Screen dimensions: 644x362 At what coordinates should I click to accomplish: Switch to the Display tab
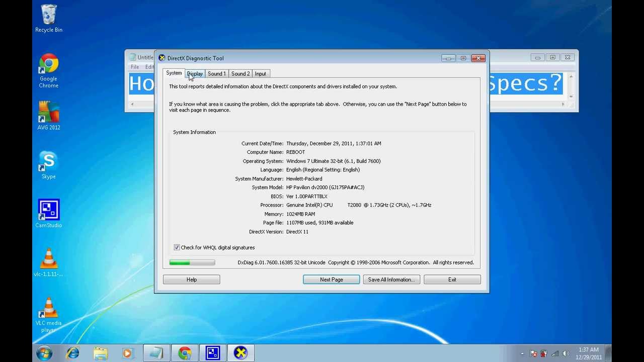(195, 74)
